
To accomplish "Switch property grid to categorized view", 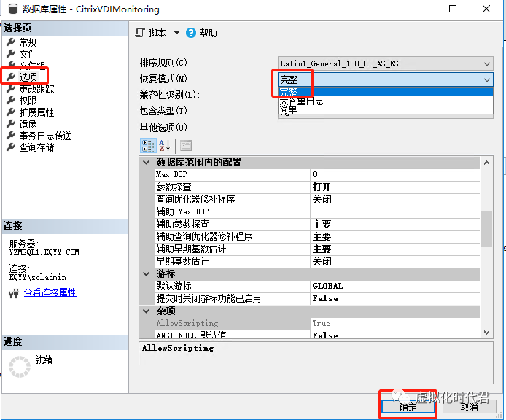I will click(x=148, y=146).
